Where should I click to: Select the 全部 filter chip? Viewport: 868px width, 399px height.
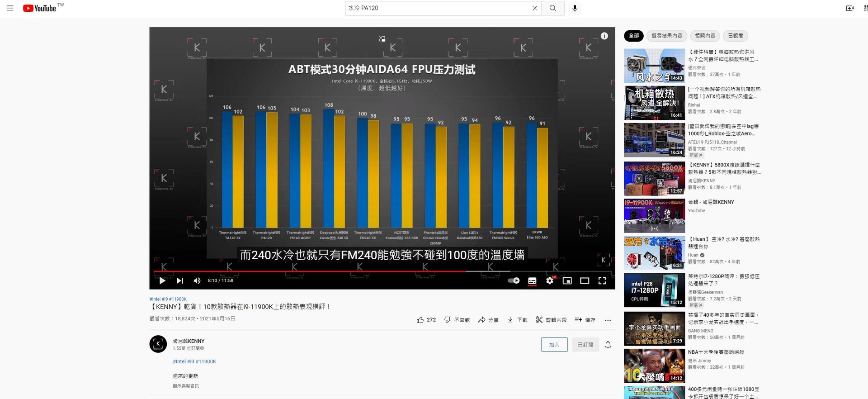point(634,36)
